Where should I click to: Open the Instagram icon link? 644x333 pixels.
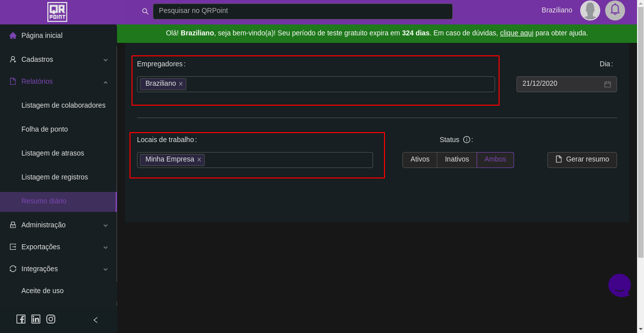(51, 319)
